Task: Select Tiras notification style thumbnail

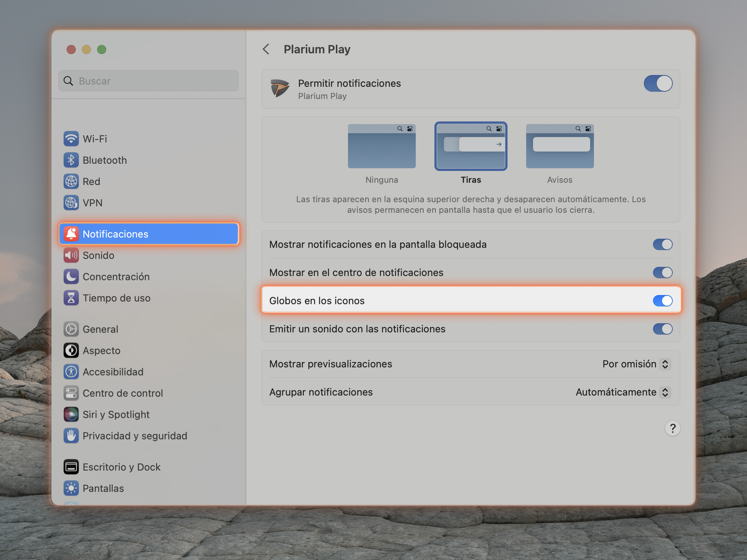Action: tap(471, 146)
